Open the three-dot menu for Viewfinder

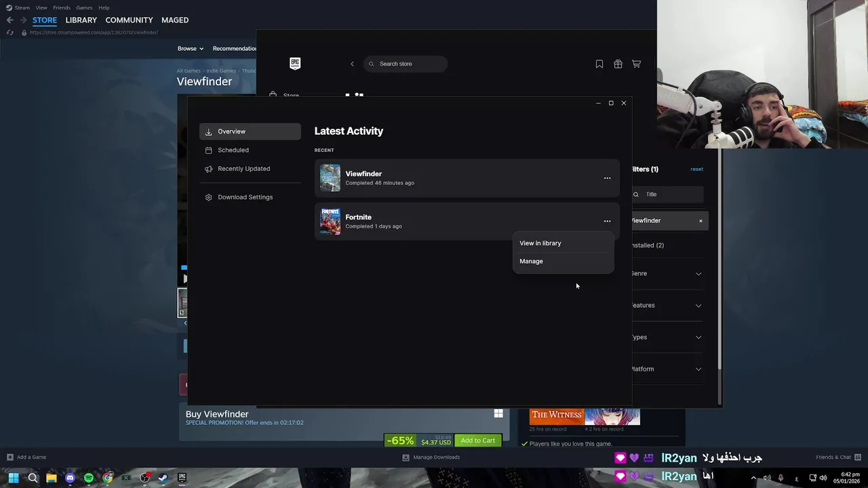607,178
